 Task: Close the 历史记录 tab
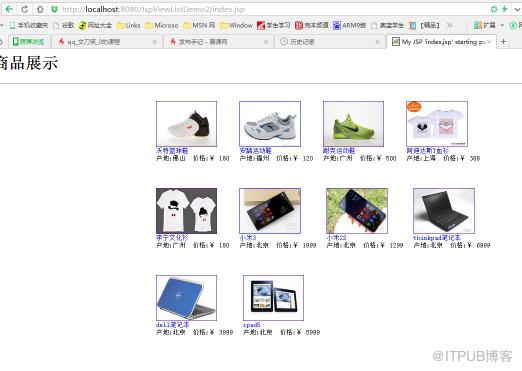[377, 42]
